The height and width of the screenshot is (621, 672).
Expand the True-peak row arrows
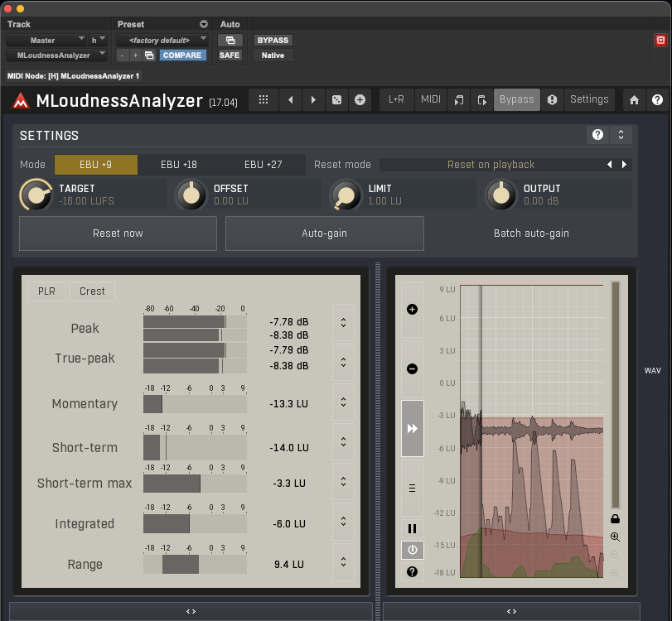click(x=343, y=363)
